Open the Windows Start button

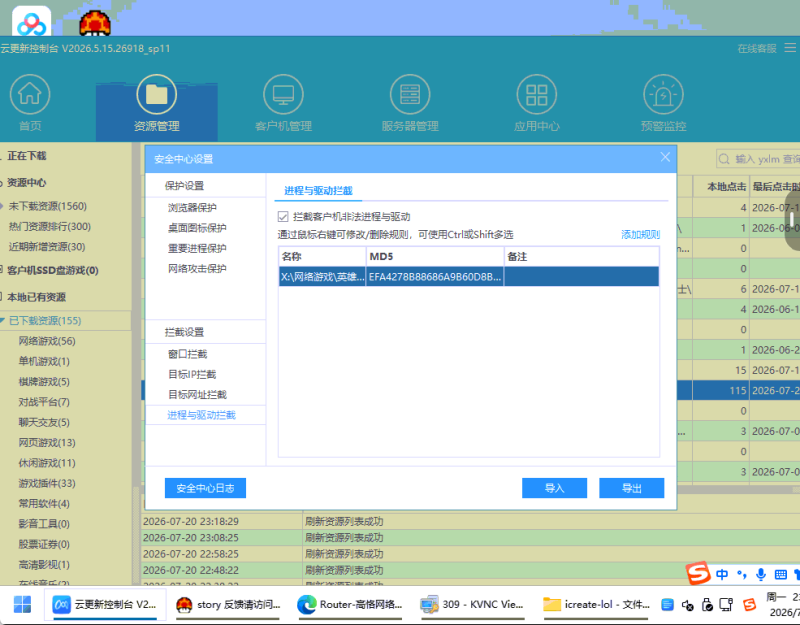point(22,605)
